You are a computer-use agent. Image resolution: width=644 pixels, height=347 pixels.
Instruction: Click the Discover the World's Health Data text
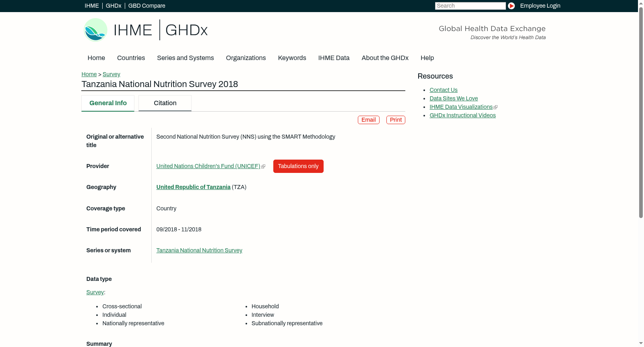(508, 37)
